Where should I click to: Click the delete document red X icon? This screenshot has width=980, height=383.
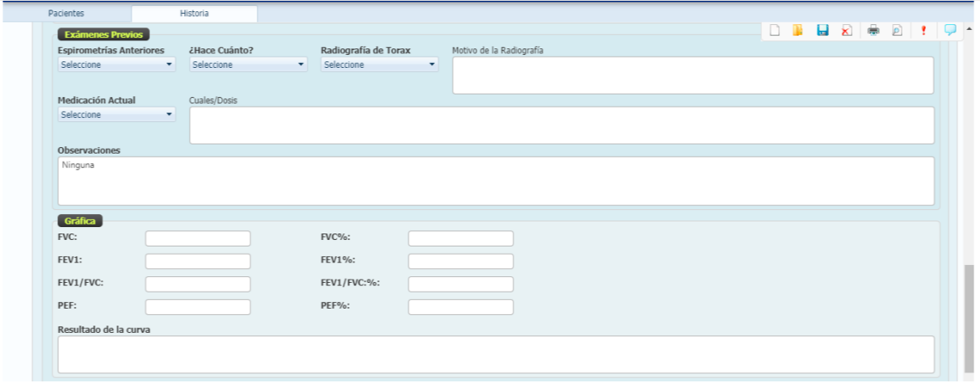[846, 31]
